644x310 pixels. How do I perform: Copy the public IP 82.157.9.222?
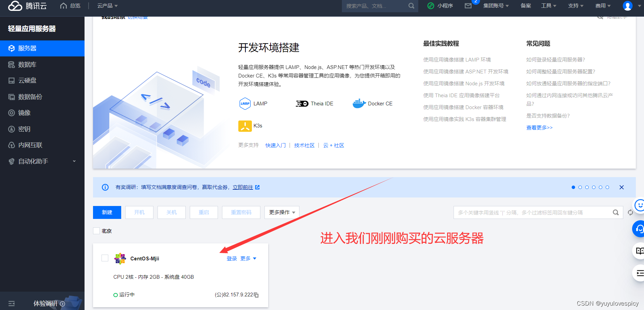tap(256, 295)
